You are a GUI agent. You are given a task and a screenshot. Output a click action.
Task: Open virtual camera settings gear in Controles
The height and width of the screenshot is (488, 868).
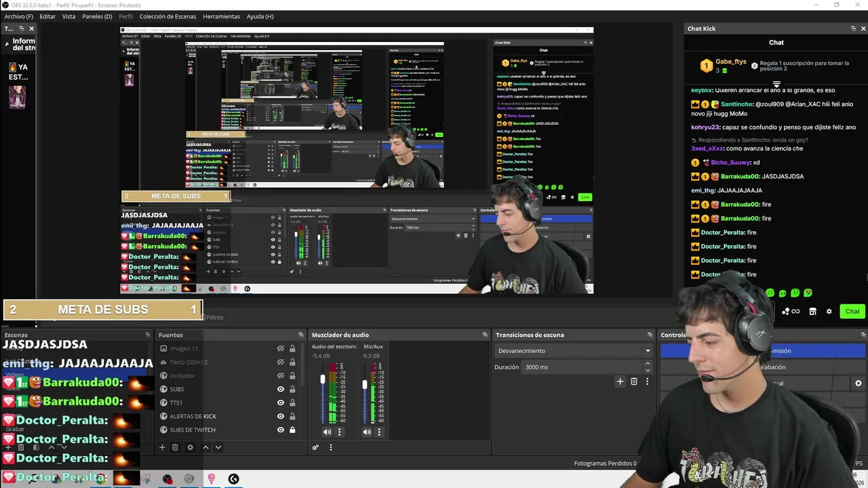pos(859,383)
